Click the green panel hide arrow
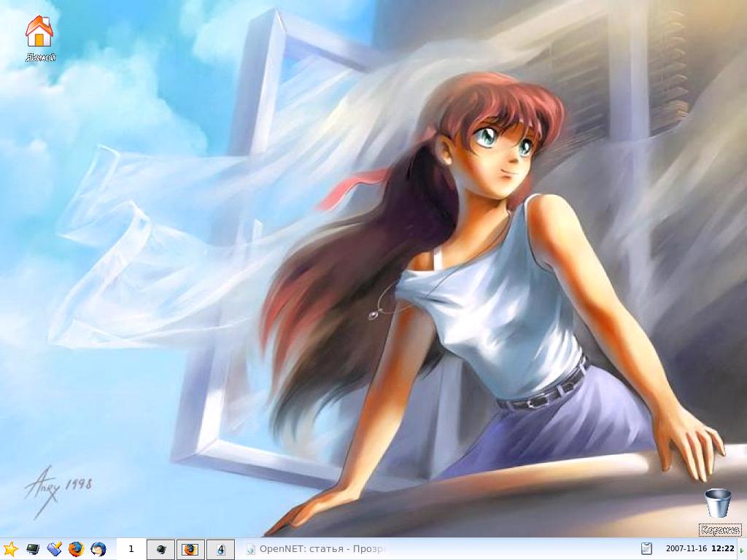The image size is (747, 560). [741, 551]
